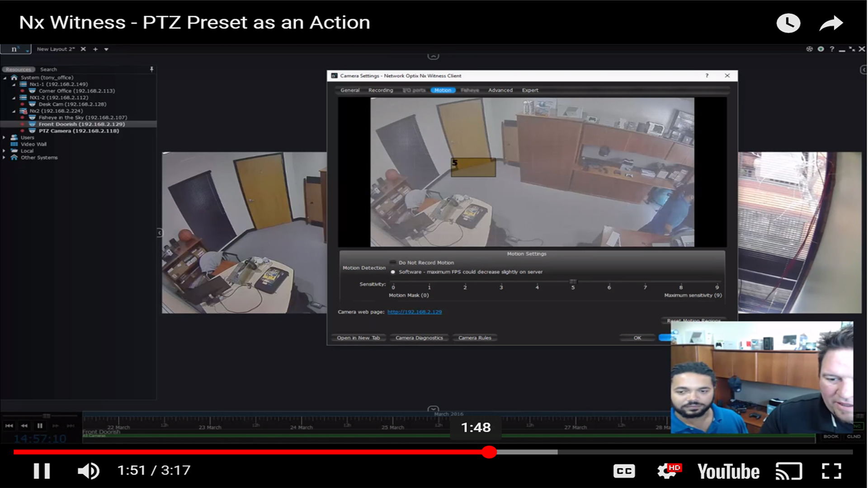Toggle the screen recording reel icon

tap(809, 49)
